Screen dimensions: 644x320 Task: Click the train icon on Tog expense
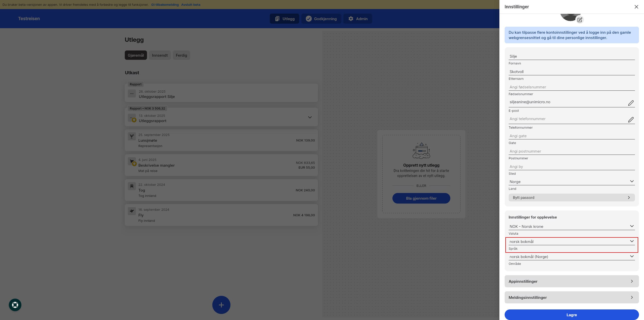[x=132, y=186]
